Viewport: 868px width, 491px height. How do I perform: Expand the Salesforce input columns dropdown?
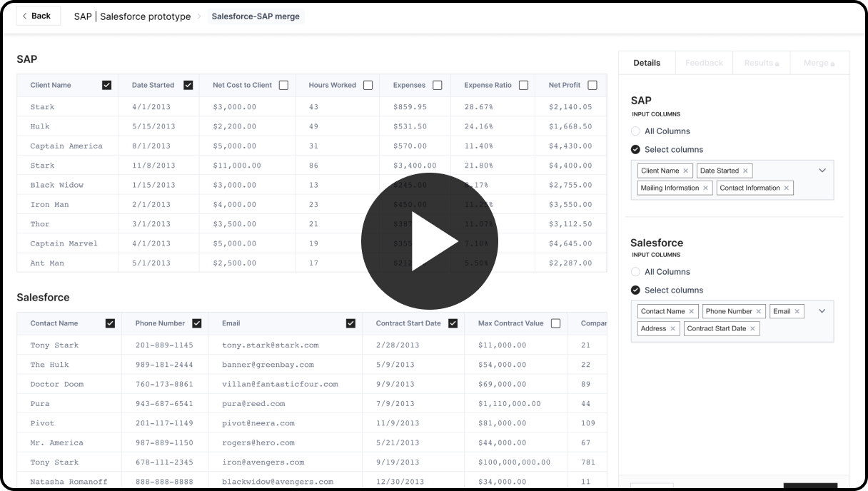coord(822,312)
